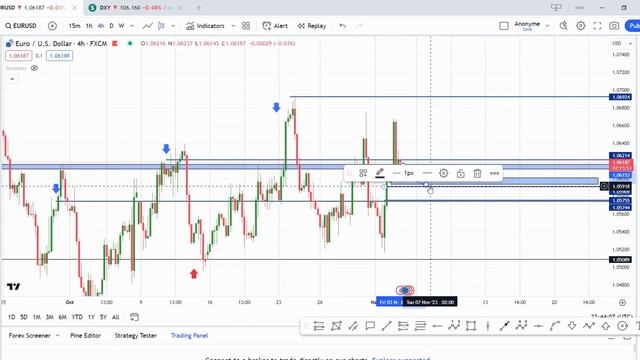Select the YTD date range
Image resolution: width=640 pixels, height=360 pixels.
point(77,317)
